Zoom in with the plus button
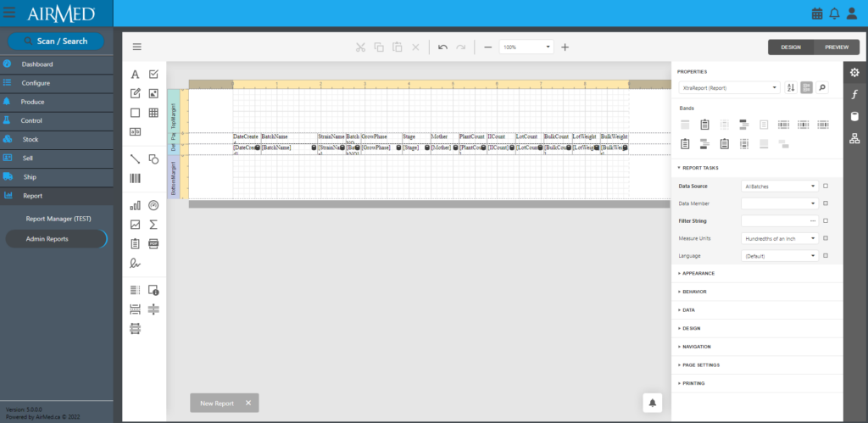 click(x=565, y=47)
